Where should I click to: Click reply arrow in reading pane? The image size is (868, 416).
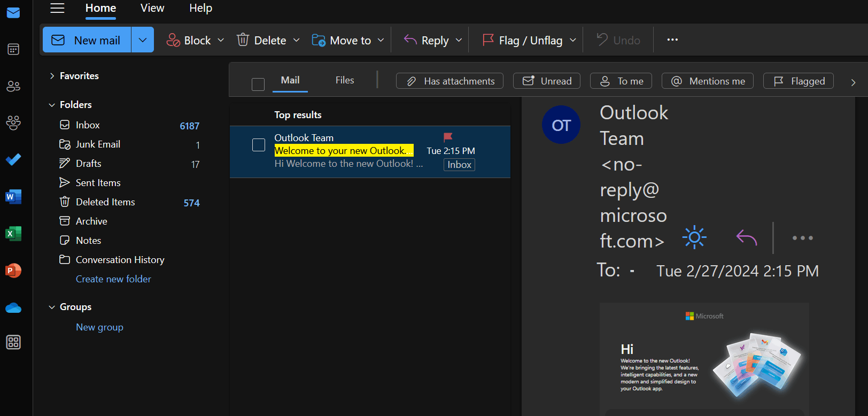[747, 237]
